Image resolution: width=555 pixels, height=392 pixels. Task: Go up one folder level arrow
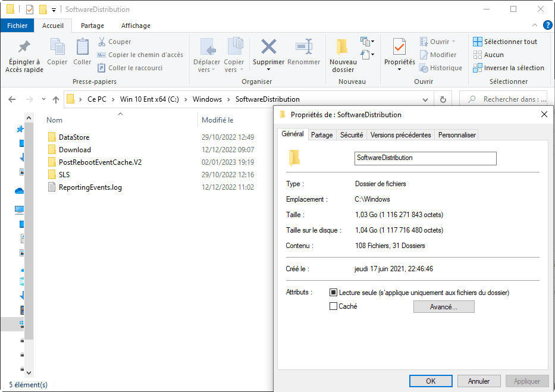55,99
